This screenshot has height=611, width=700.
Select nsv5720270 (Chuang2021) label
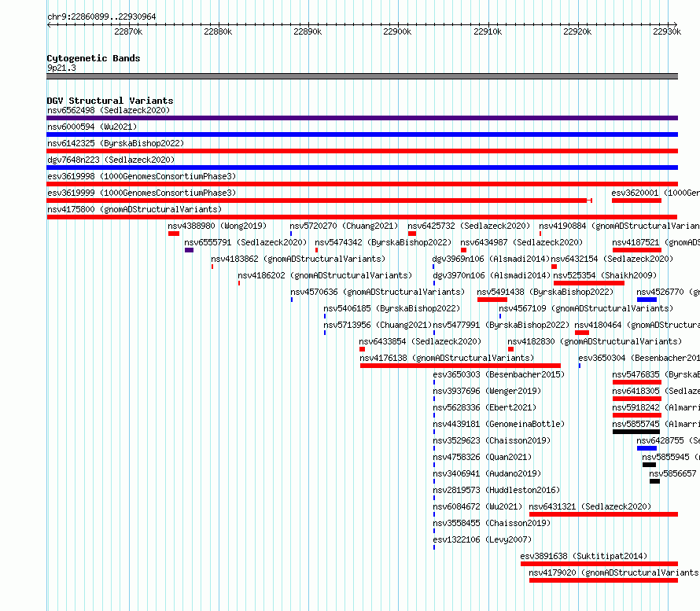coord(344,226)
